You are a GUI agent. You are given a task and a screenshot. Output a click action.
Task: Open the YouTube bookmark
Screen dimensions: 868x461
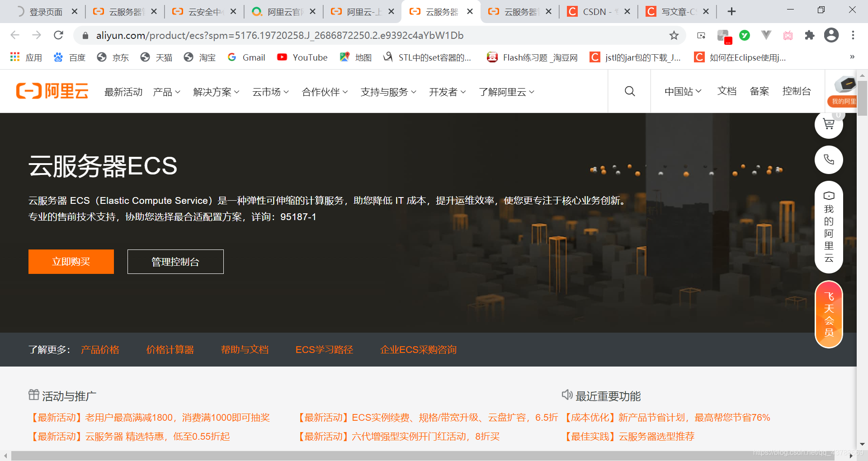coord(302,57)
